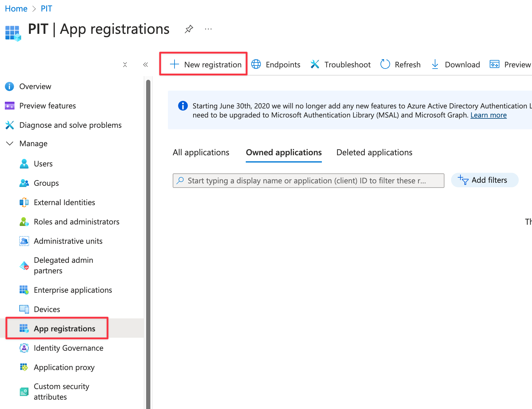Click the Preview features toolbar icon
This screenshot has height=409, width=532.
coord(495,64)
